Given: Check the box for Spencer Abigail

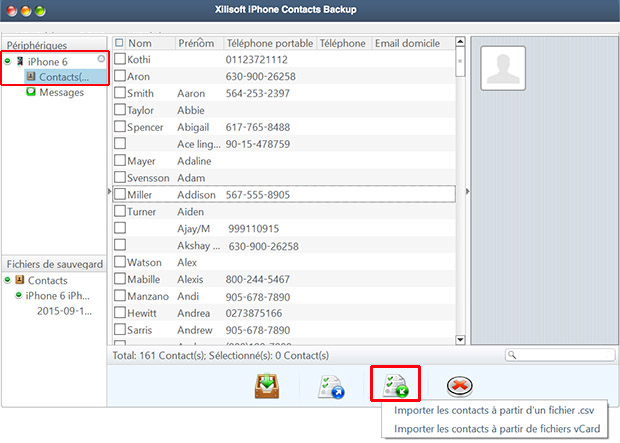Looking at the screenshot, I should [120, 127].
